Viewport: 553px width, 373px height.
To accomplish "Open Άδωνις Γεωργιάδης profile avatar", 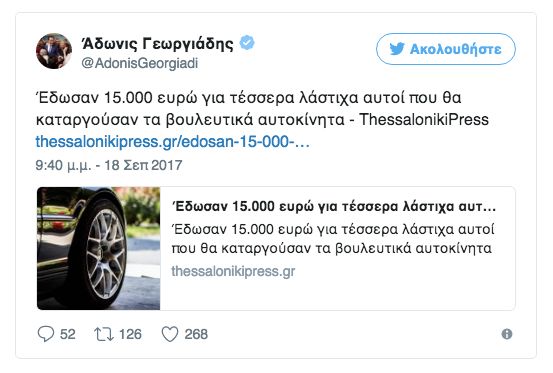I will [x=54, y=51].
